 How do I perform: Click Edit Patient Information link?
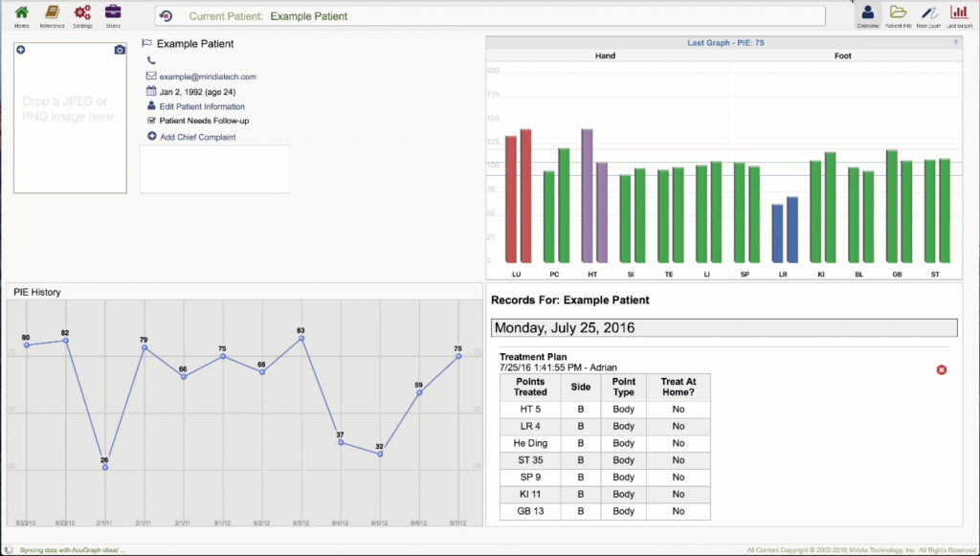click(x=202, y=107)
